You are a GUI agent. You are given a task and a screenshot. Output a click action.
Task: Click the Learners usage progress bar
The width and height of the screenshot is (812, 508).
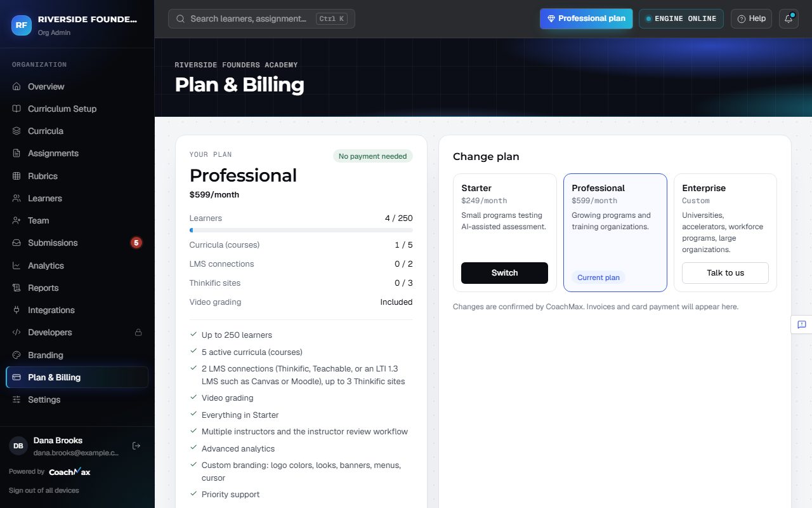(301, 230)
